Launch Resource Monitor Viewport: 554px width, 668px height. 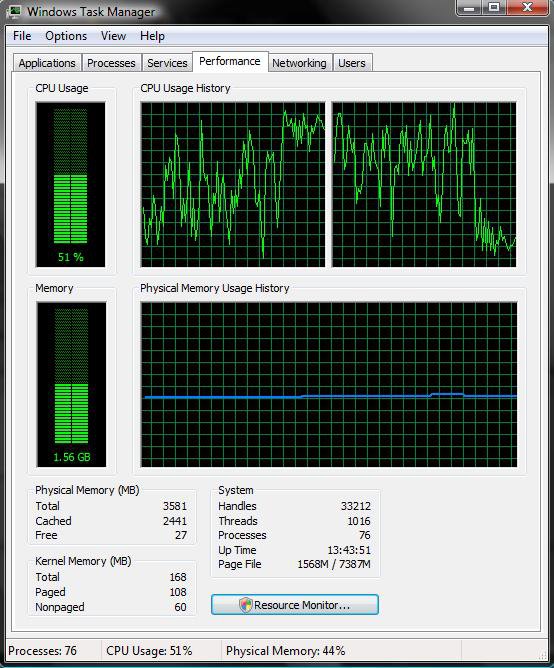click(x=294, y=605)
